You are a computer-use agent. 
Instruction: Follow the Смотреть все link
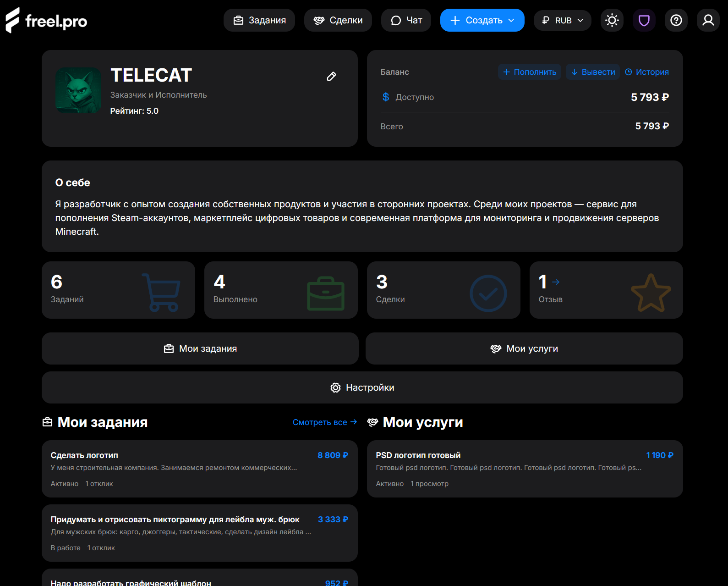pos(324,422)
